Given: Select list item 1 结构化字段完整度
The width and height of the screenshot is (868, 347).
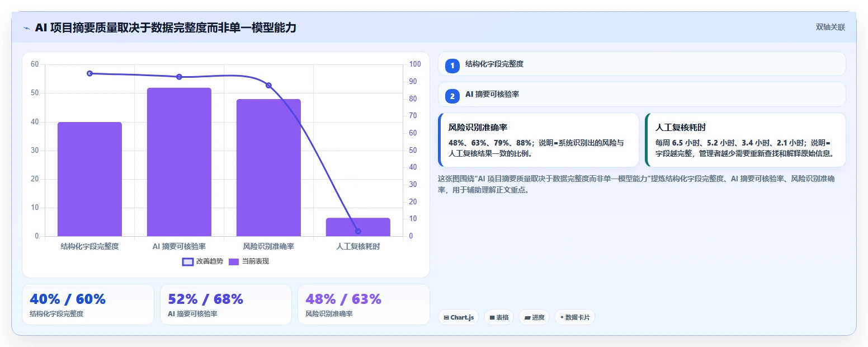Looking at the screenshot, I should [641, 64].
